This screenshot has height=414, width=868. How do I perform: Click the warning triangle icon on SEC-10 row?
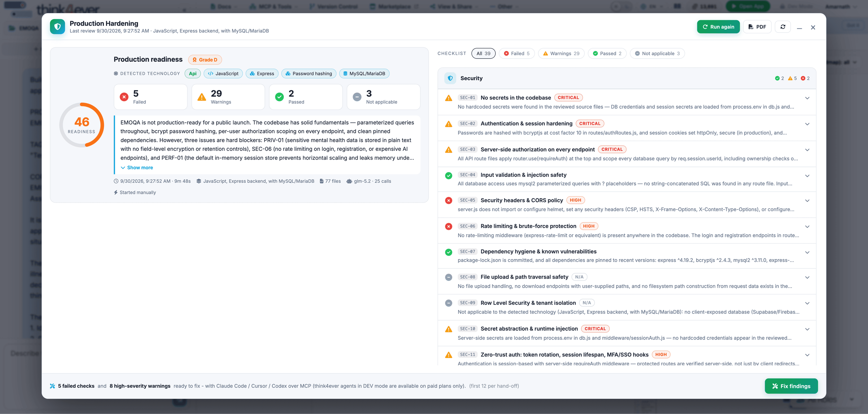448,329
